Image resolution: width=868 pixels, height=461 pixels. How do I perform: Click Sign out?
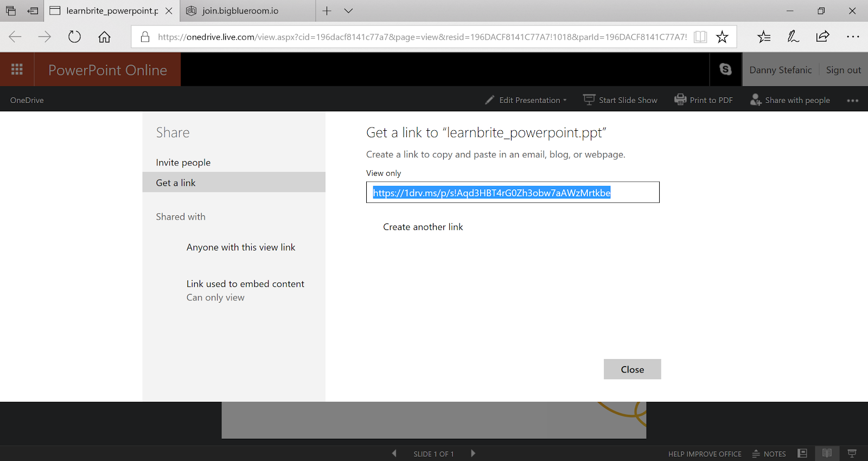843,70
